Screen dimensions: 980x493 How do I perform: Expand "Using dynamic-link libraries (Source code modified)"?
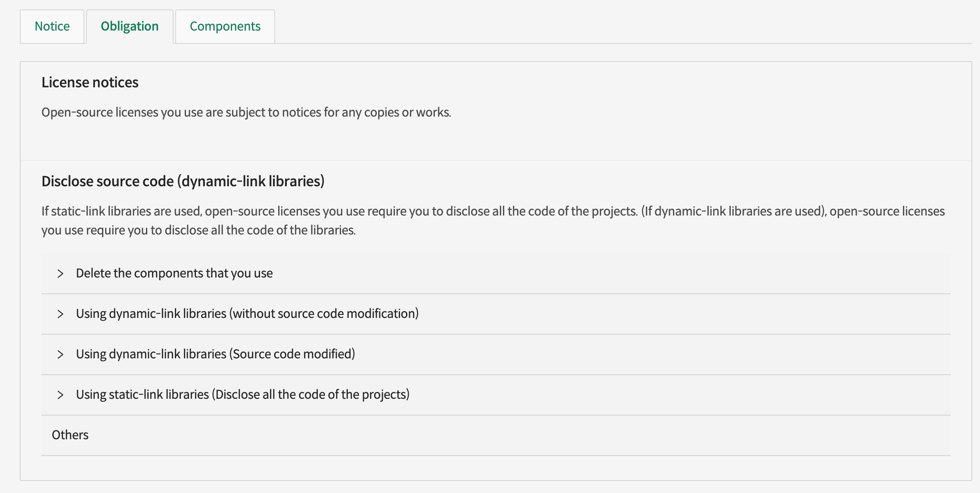click(x=215, y=354)
